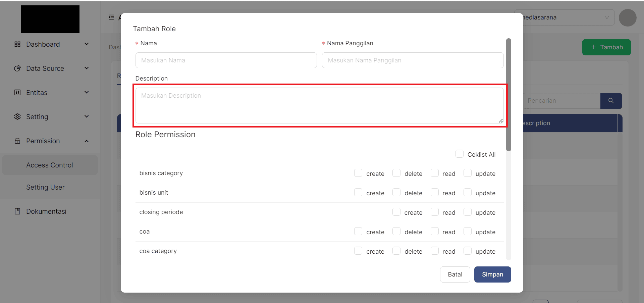Click the Dokumentasi book icon
Viewport: 644px width, 303px height.
tap(17, 211)
